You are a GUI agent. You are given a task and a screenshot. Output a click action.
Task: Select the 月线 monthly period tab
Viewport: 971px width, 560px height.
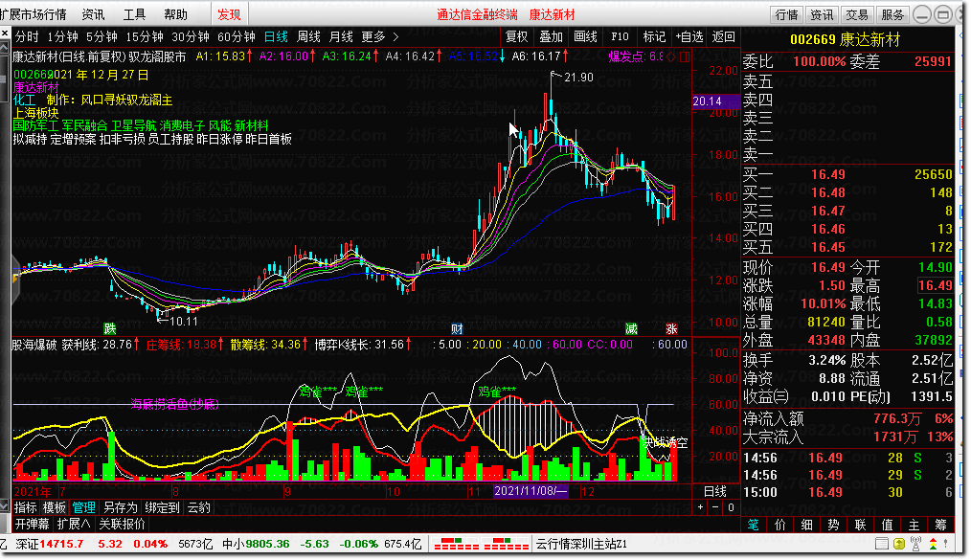click(341, 36)
